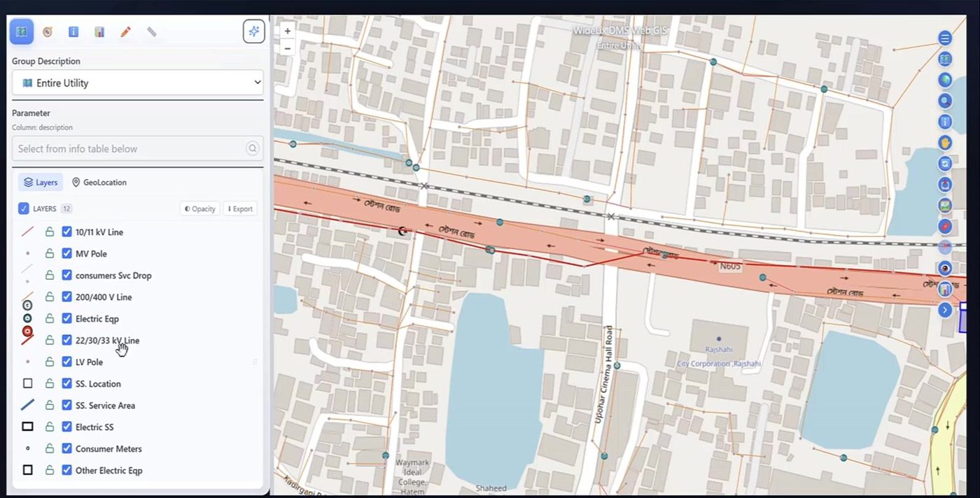This screenshot has width=980, height=498.
Task: Click the info icon on right map toolbar
Action: pyautogui.click(x=945, y=122)
